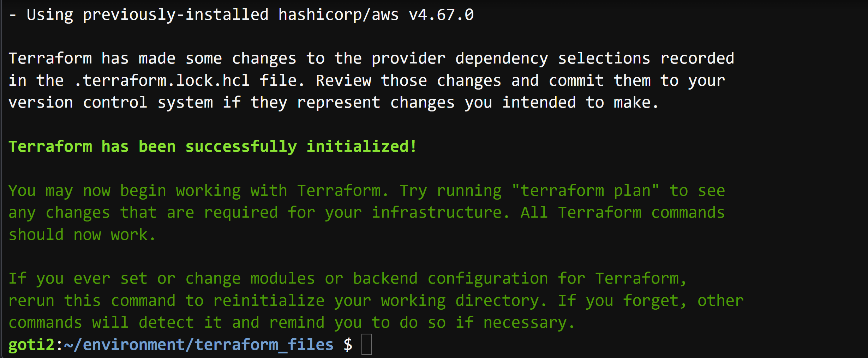The height and width of the screenshot is (358, 868).
Task: Click the v4.67.0 version number
Action: coord(441,15)
